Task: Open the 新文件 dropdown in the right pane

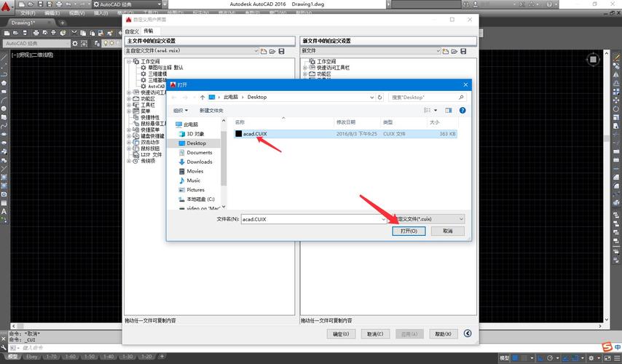Action: coord(438,51)
